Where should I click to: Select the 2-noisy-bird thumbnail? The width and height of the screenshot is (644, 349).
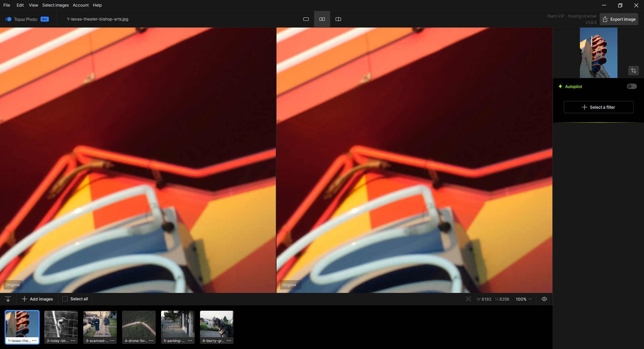(x=61, y=324)
